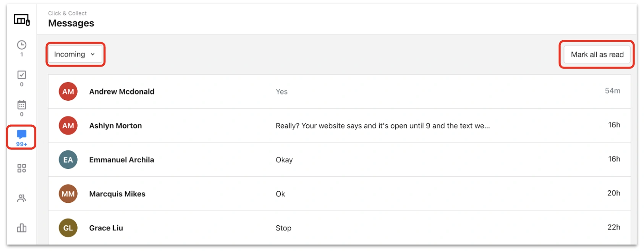Click the 16h timestamp on Emmanuel Archila's row
Screen dimensions: 644x251
tap(614, 159)
